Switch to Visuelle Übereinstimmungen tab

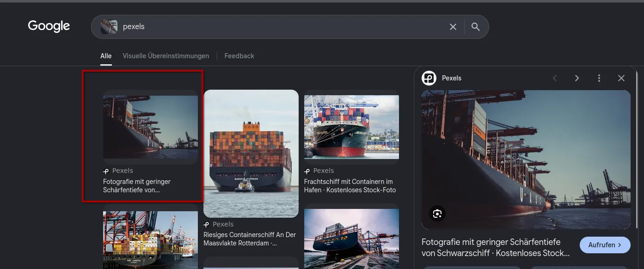[x=166, y=56]
